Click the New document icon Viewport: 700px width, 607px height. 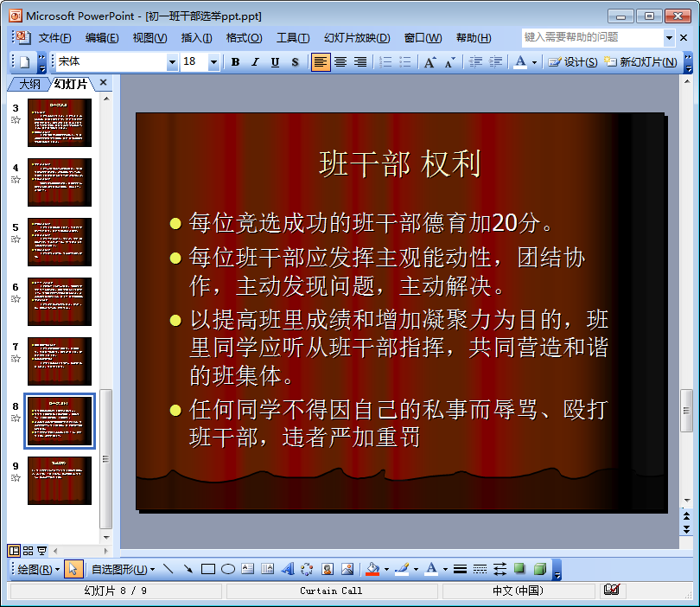coord(24,62)
